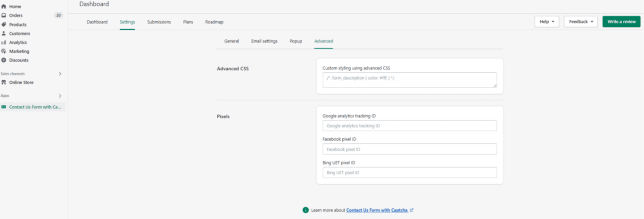Select the Popup sub-tab
The image size is (644, 219).
pos(296,41)
